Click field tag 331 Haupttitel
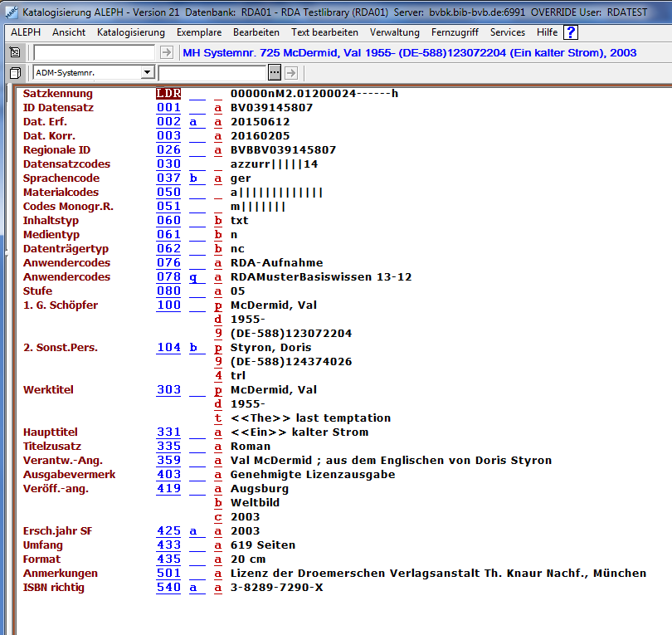The height and width of the screenshot is (635, 672). 168,432
